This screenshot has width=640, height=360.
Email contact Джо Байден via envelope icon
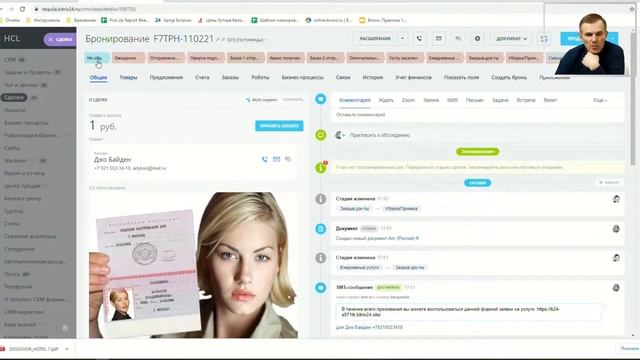point(276,159)
